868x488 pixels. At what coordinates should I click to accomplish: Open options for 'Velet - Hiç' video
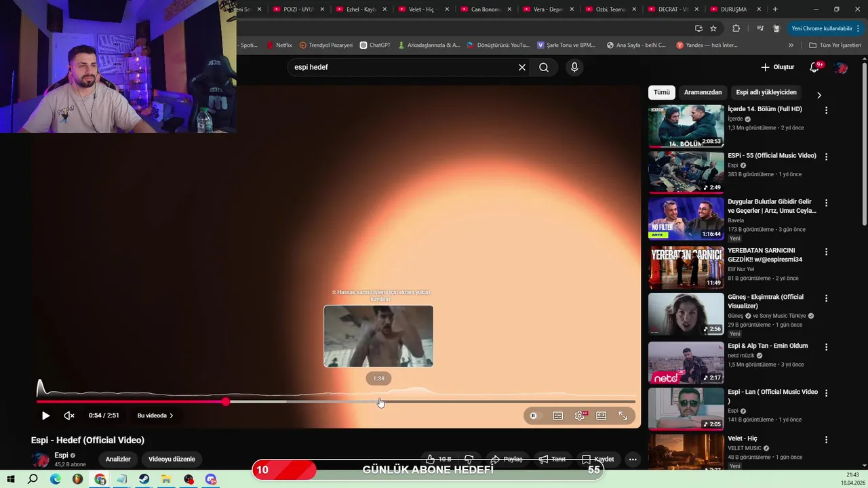pos(826,439)
